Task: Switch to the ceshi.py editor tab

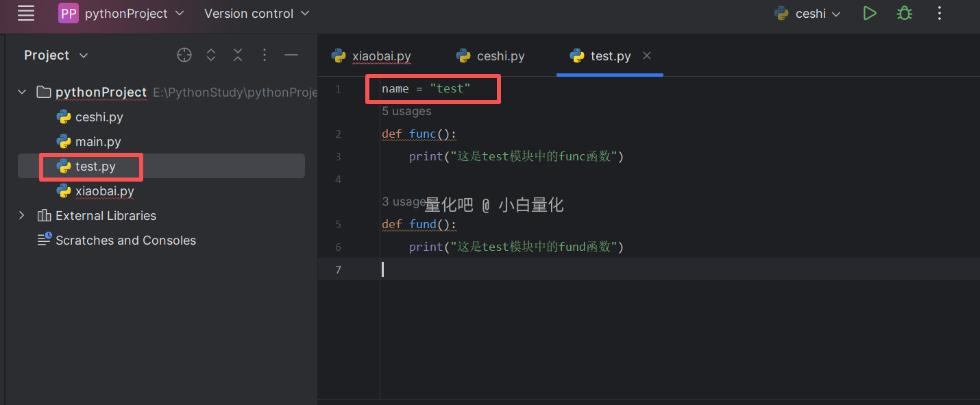Action: (x=491, y=56)
